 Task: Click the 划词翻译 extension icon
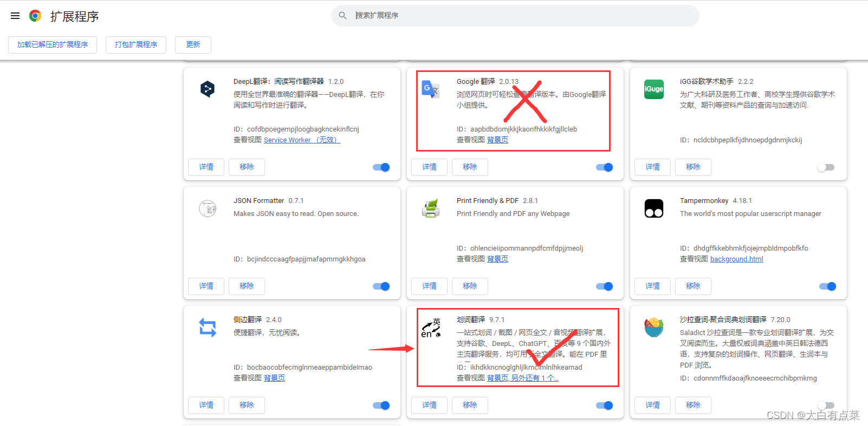431,327
